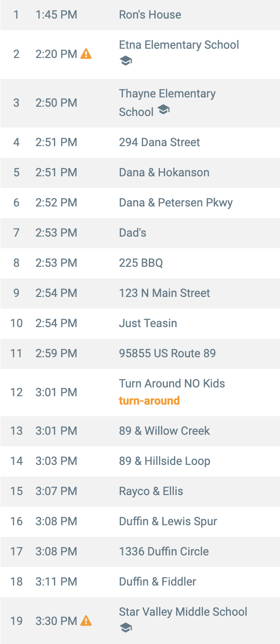Open the 294 Dana Street stop
The height and width of the screenshot is (644, 280).
[x=140, y=142]
